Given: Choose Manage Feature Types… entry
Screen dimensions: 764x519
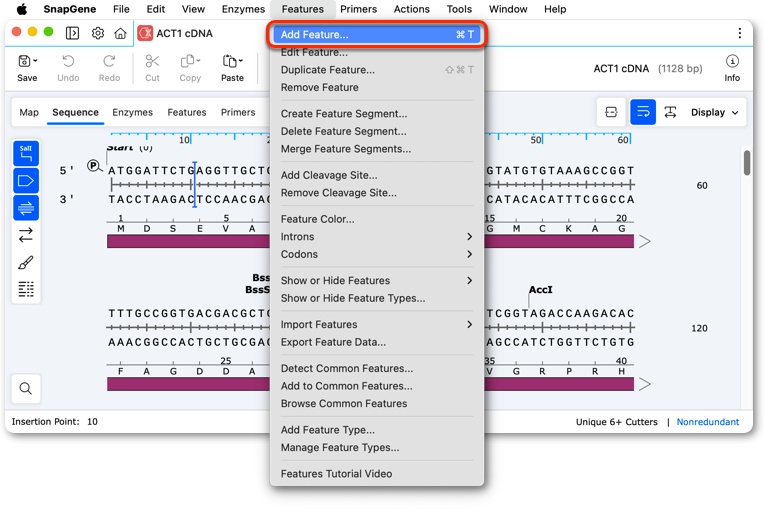Looking at the screenshot, I should 377,447.
